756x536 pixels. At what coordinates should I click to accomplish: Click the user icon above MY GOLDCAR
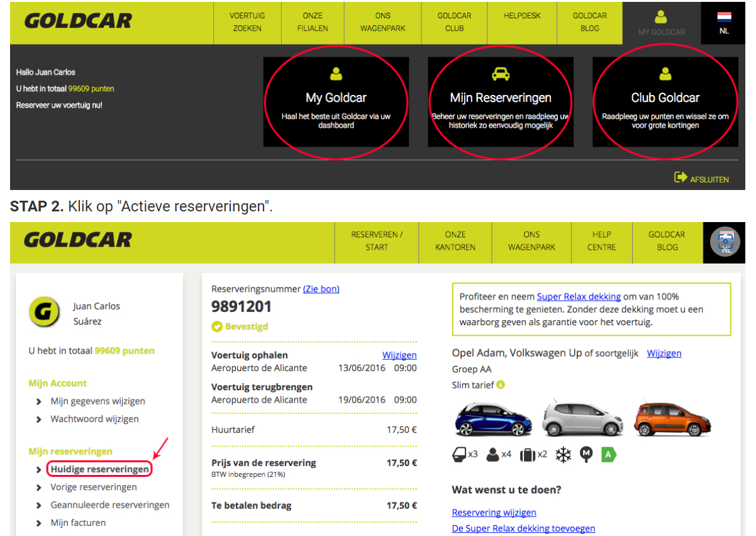click(x=661, y=17)
